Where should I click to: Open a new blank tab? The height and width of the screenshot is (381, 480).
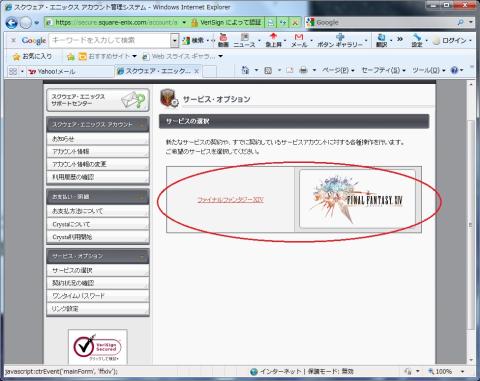point(210,71)
